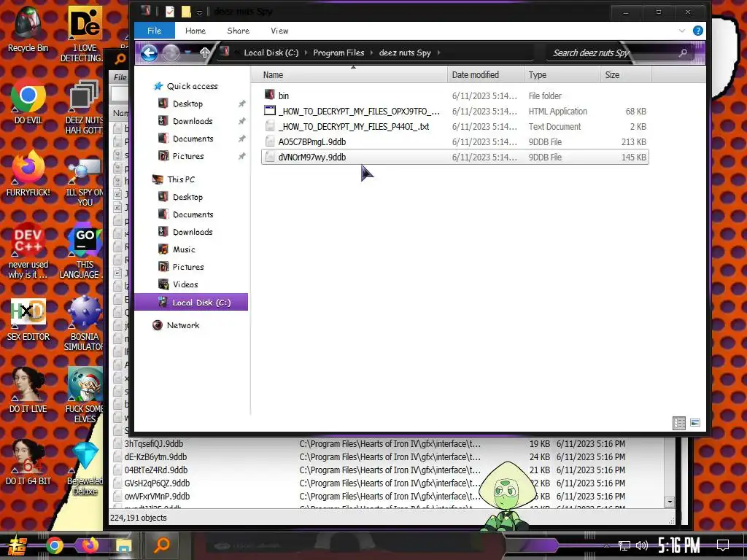Open the Home ribbon tab
Viewport: 747px width, 560px height.
tap(196, 31)
